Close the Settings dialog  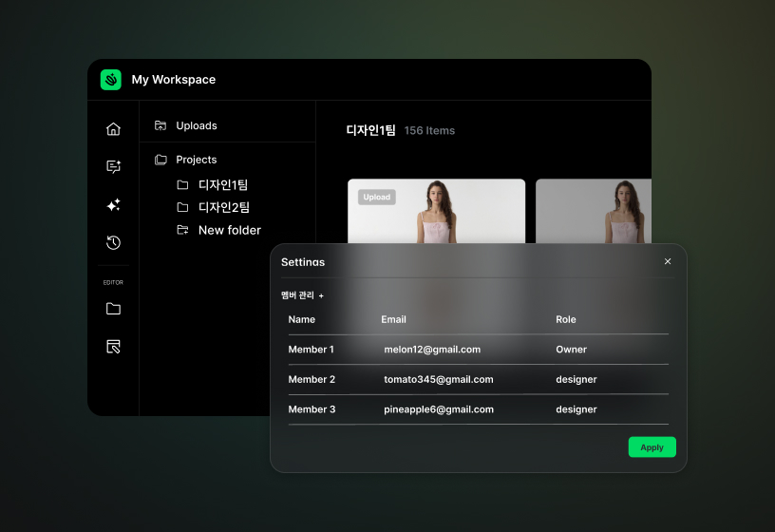[668, 261]
